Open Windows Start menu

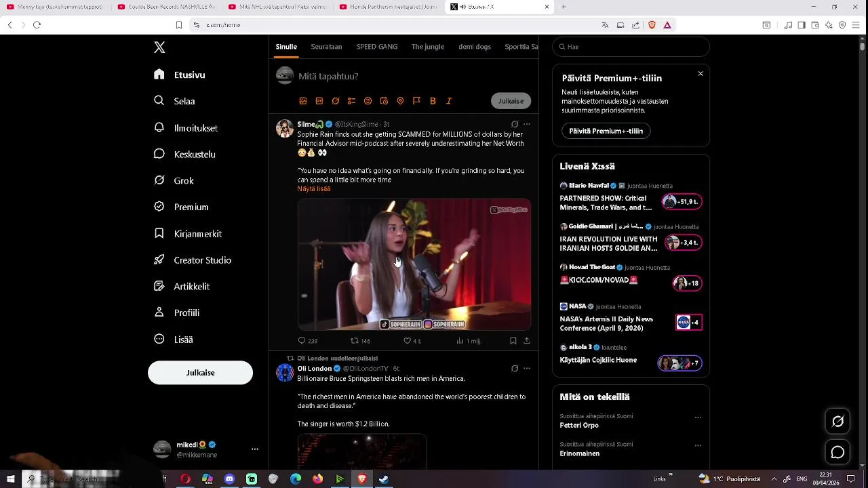pyautogui.click(x=10, y=479)
